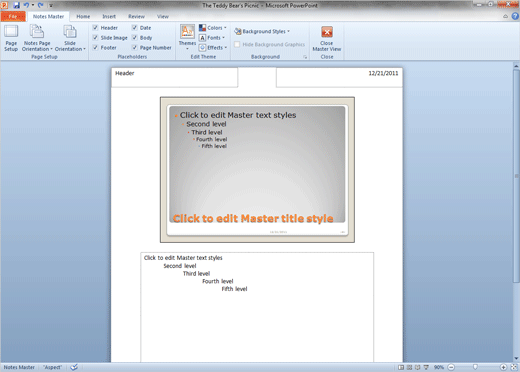
Task: Switch to the Insert tab
Action: pos(109,16)
